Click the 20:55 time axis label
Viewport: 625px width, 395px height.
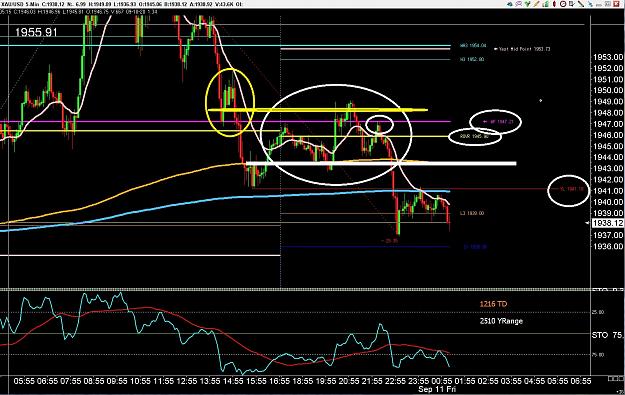[x=349, y=381]
